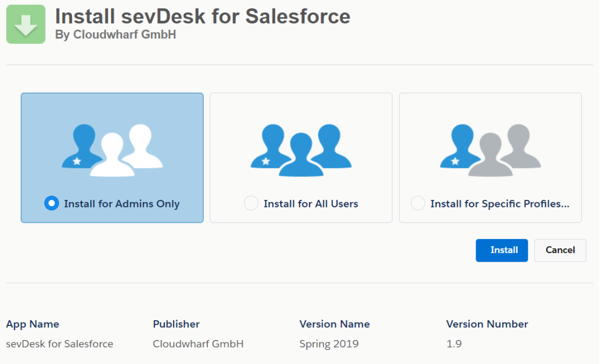Viewport: 599px width, 364px height.
Task: Choose the Install for All Users radio button
Action: (251, 203)
